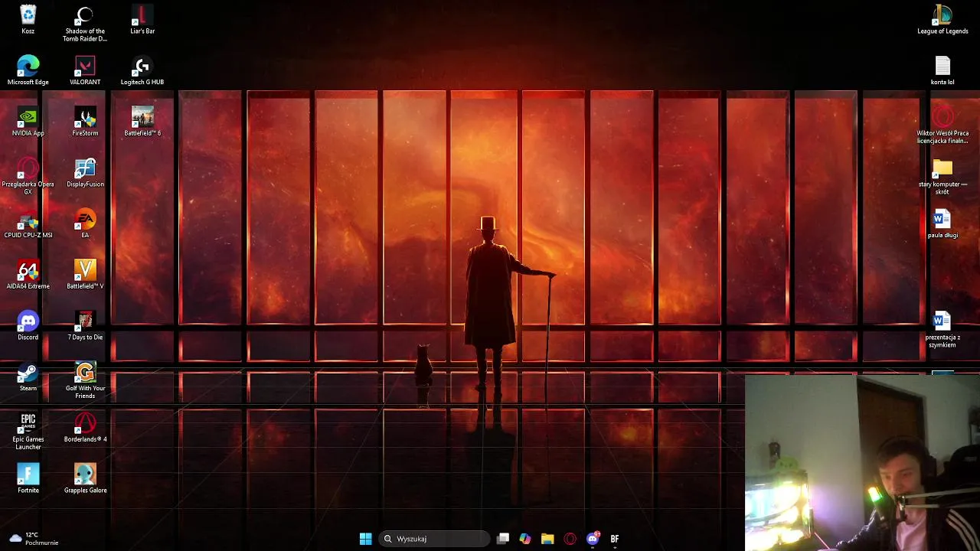Open Opera GX from the taskbar
The width and height of the screenshot is (980, 551).
coord(570,539)
